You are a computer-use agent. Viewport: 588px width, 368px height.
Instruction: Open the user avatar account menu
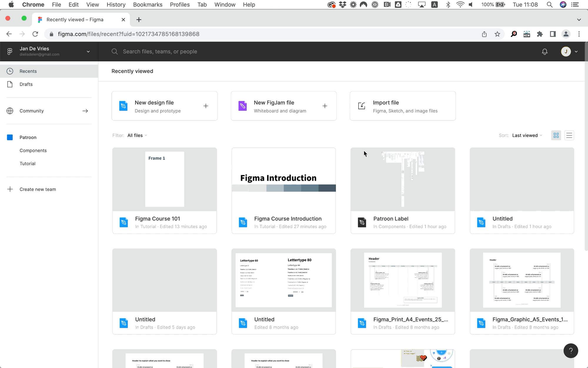[569, 52]
